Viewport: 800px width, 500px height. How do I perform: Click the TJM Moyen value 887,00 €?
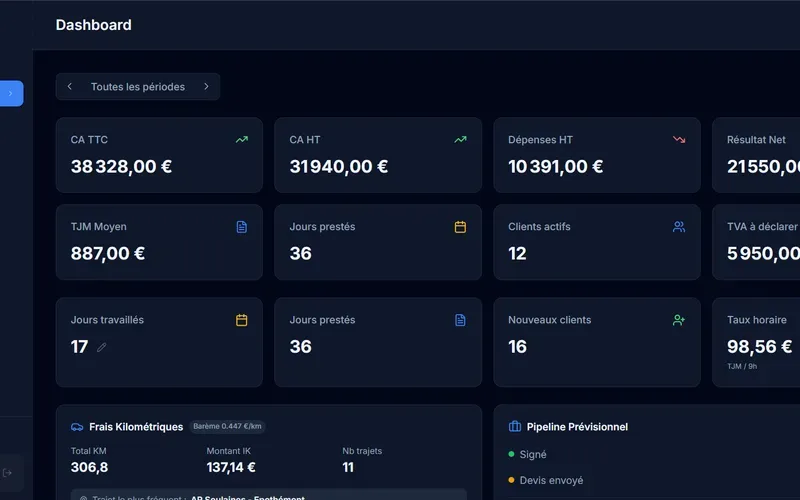point(108,254)
